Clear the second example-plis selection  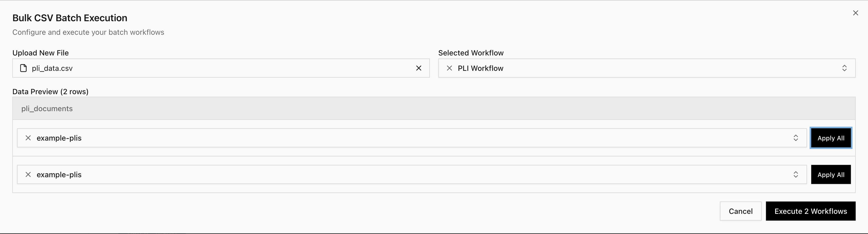(x=28, y=174)
